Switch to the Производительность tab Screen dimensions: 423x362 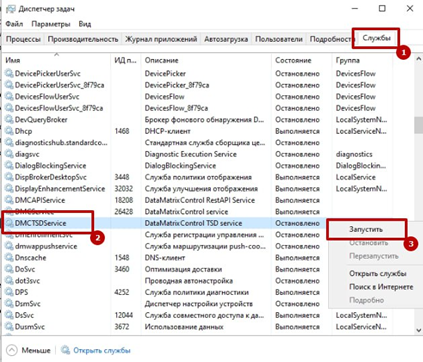(x=83, y=39)
